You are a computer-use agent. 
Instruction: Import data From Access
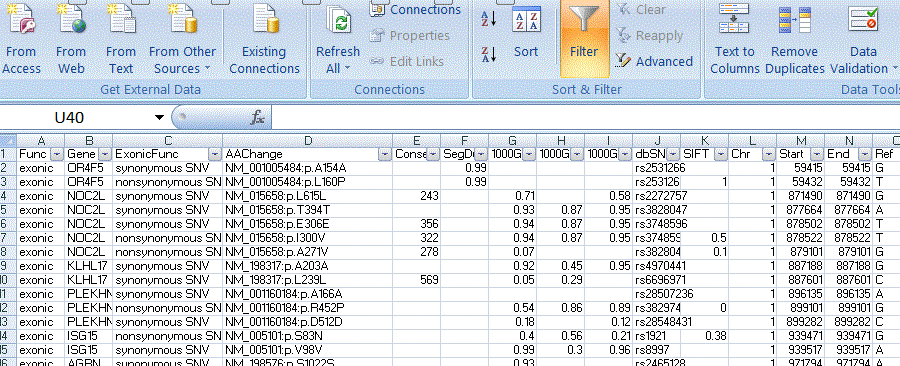pyautogui.click(x=21, y=40)
